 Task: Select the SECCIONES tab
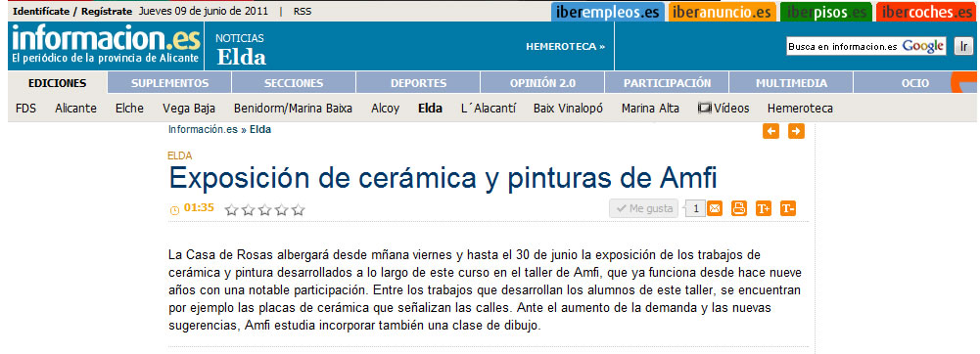[294, 83]
